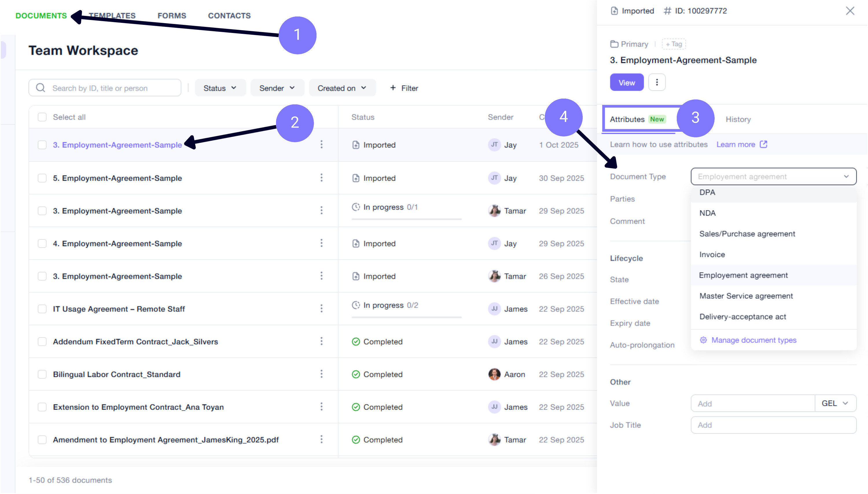Add a new Filter
Viewport: 868px width, 494px height.
404,88
